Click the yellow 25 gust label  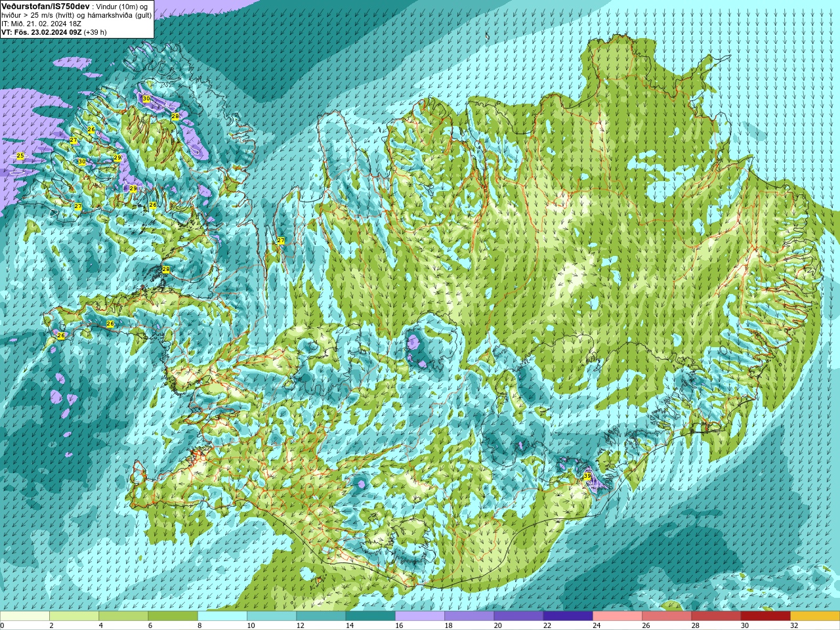tap(20, 156)
